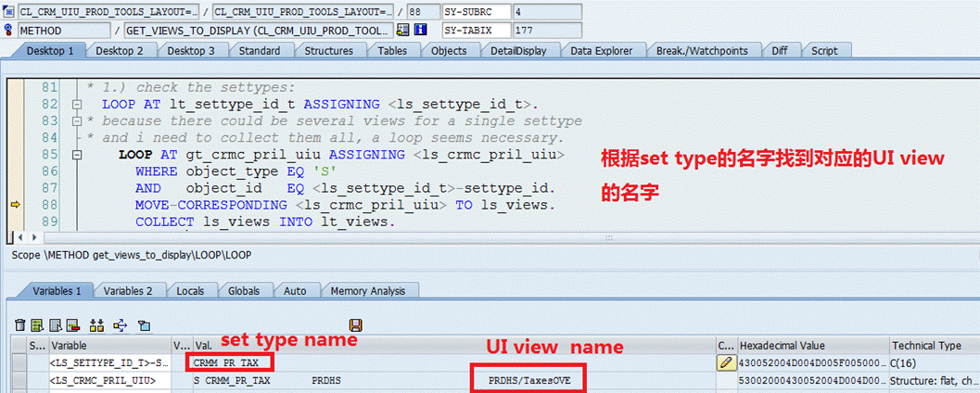Open the Script tab
The width and height of the screenshot is (980, 393).
[824, 51]
